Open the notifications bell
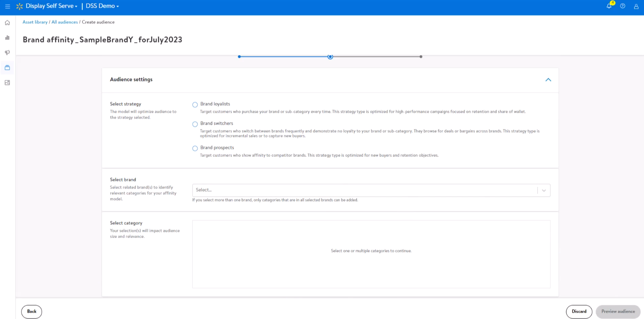This screenshot has width=644, height=319. tap(609, 6)
